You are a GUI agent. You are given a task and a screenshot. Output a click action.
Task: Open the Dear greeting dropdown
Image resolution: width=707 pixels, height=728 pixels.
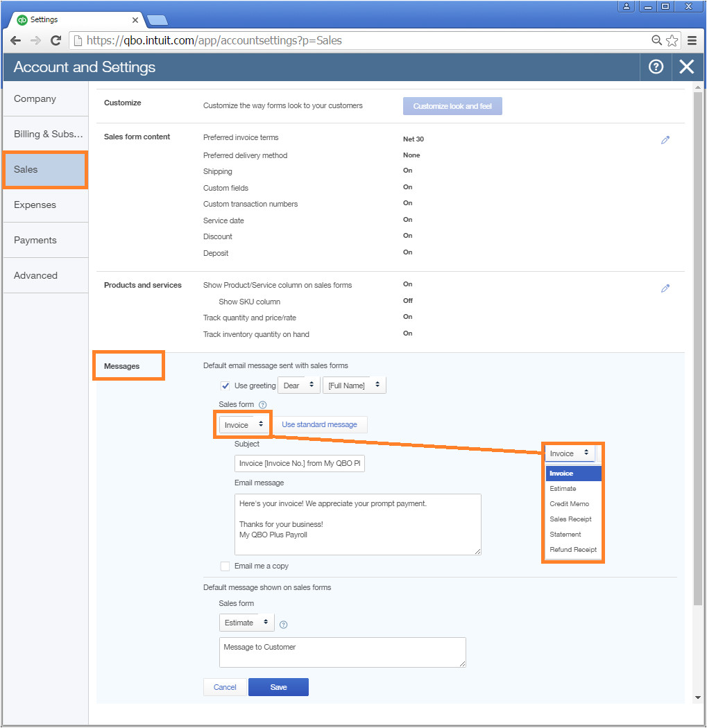[298, 385]
